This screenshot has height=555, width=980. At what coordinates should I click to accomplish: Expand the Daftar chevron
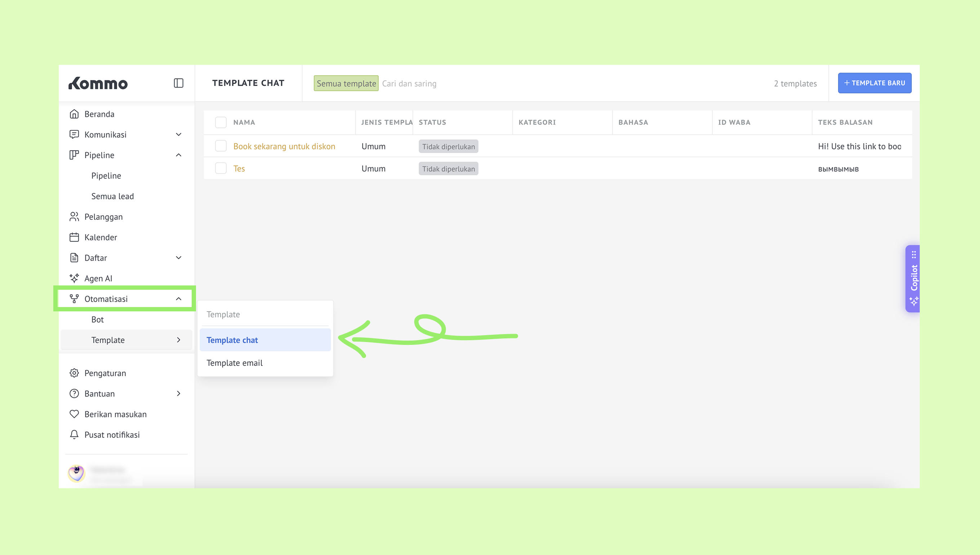point(179,258)
